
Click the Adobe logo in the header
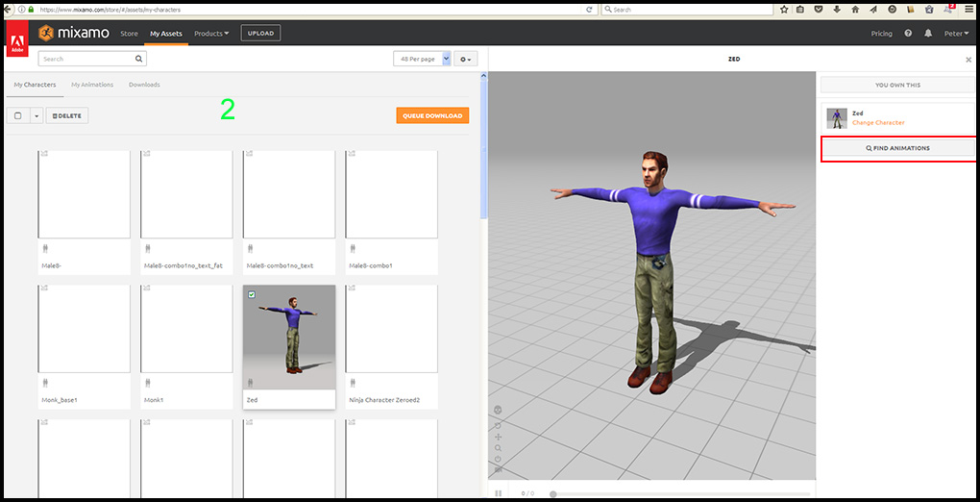(x=17, y=40)
